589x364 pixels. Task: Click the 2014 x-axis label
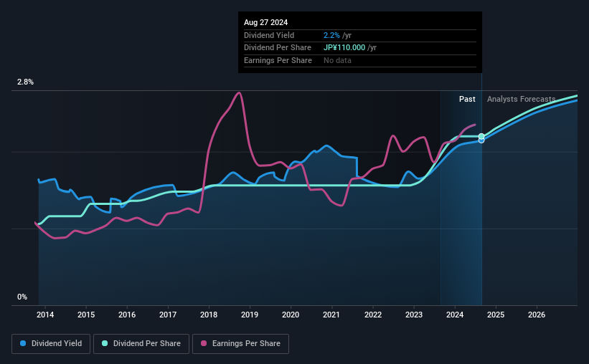click(x=45, y=315)
